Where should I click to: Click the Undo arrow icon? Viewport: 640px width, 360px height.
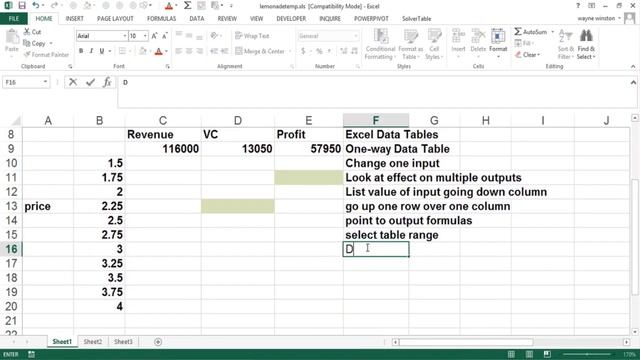36,6
